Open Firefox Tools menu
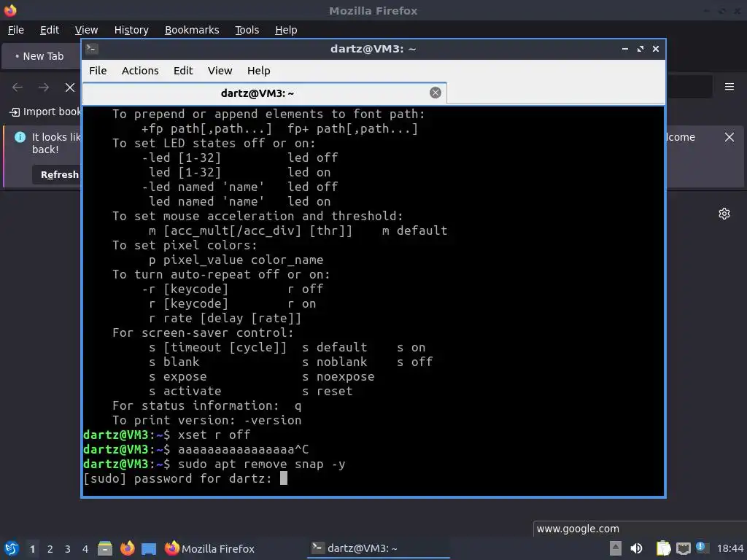747x560 pixels. pos(247,30)
